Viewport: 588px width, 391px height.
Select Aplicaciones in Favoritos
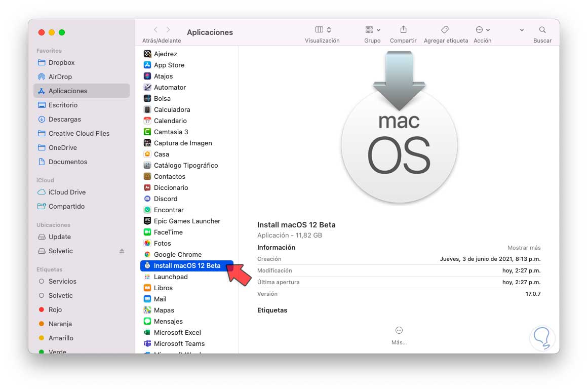[x=82, y=91]
